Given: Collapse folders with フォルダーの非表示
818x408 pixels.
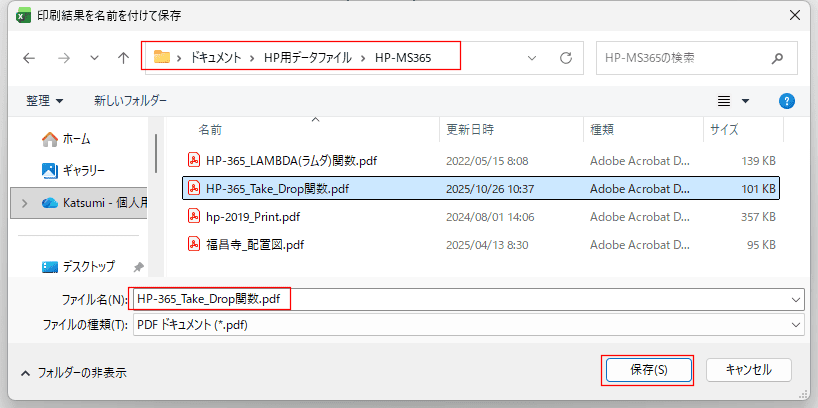Looking at the screenshot, I should 73,372.
